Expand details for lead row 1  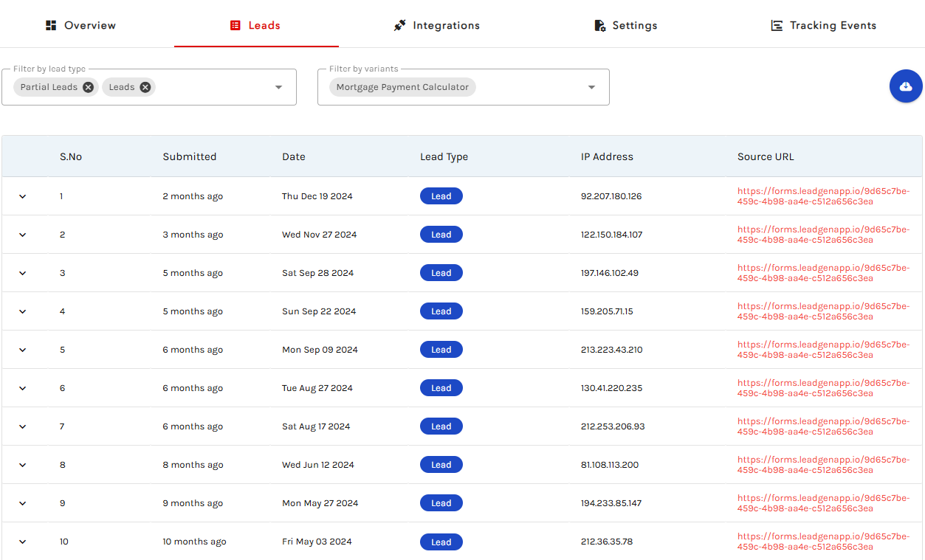22,196
